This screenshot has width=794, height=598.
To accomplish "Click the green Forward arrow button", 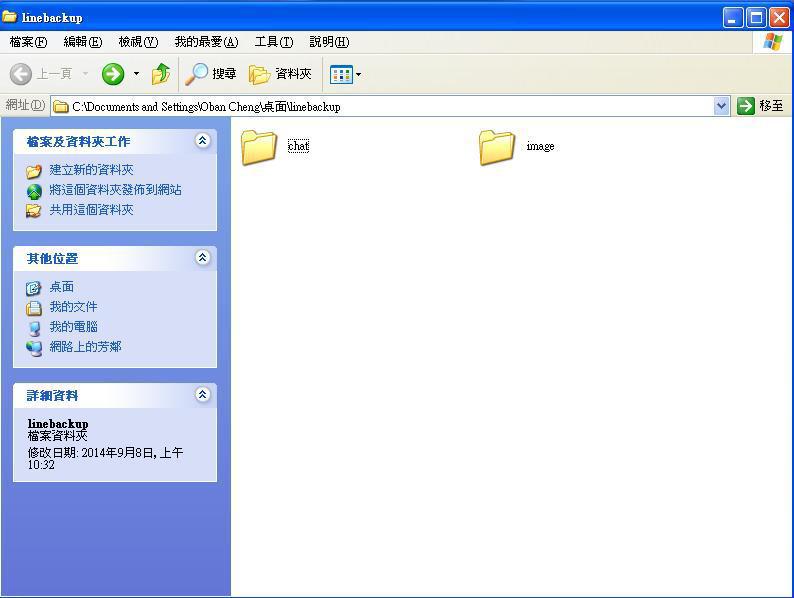I will click(112, 74).
